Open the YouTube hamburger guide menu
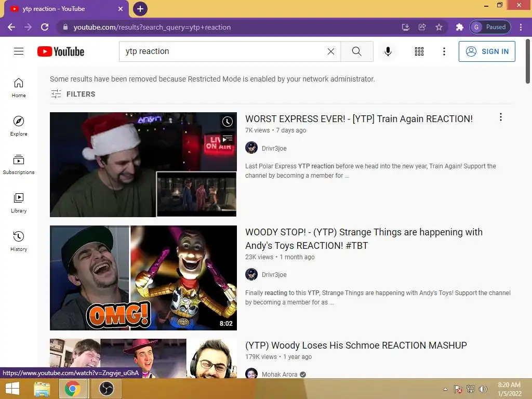Screen dimensions: 532x399 click(x=19, y=51)
